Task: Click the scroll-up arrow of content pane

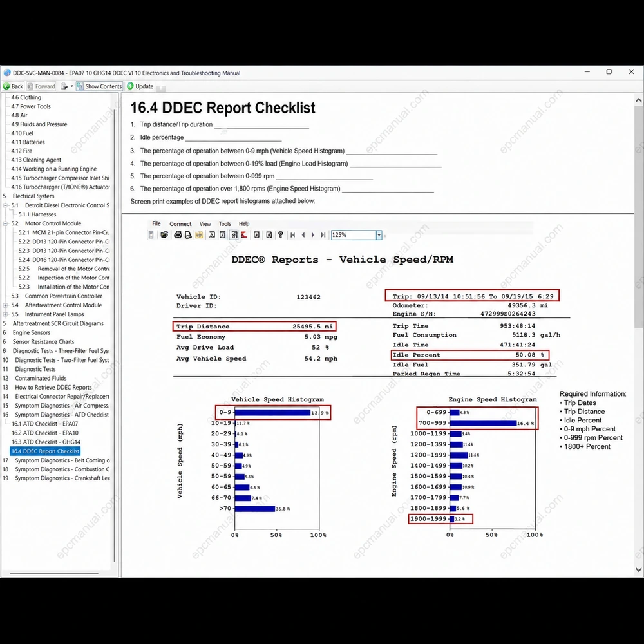Action: pyautogui.click(x=639, y=100)
